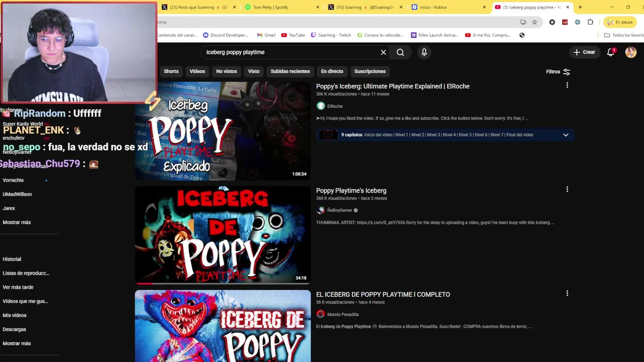
Task: Open Mis vídeos in the sidebar
Action: coord(15,315)
